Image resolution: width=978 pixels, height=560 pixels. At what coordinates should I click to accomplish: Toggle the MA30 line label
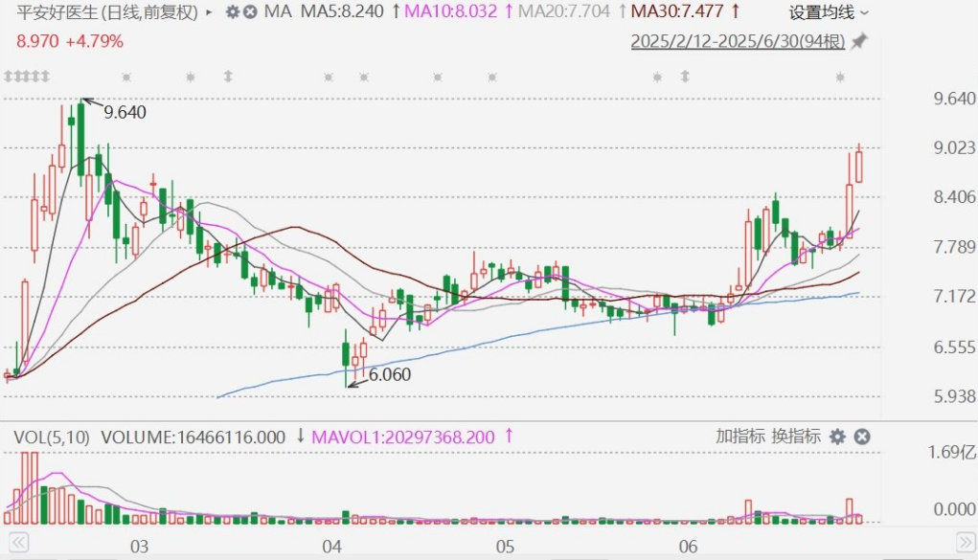[x=682, y=12]
